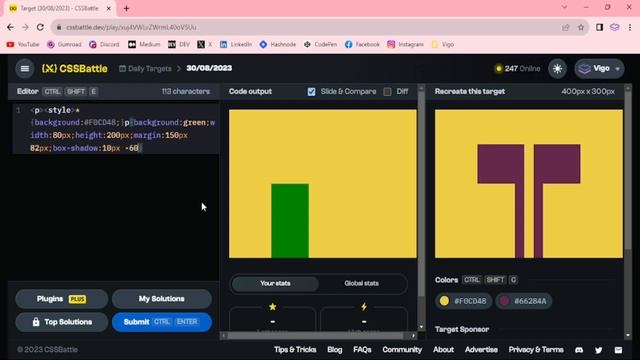Open the LinkedIn bookmark
Screen dimensions: 640x360
(x=236, y=44)
